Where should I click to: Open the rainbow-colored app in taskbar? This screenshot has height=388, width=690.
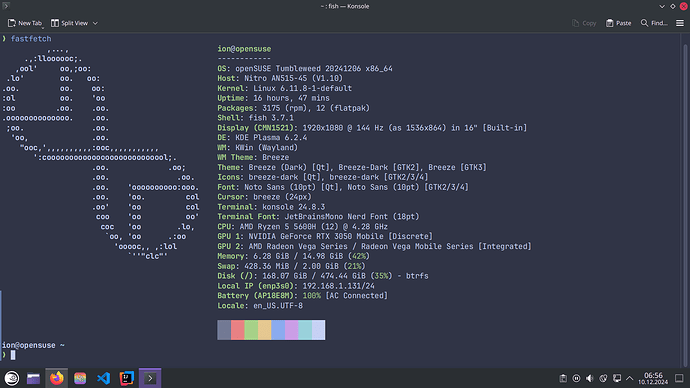[x=80, y=378]
